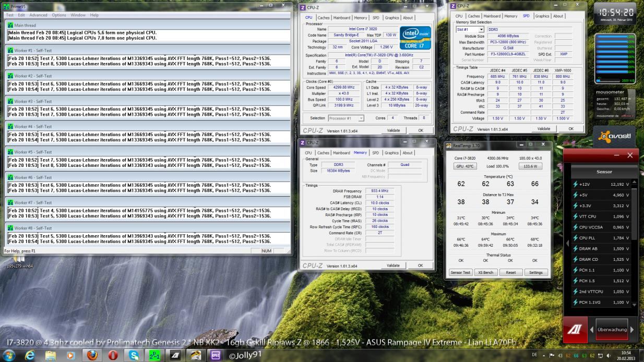
Task: Click the Prime95 title bar icon
Action: pyautogui.click(x=7, y=6)
